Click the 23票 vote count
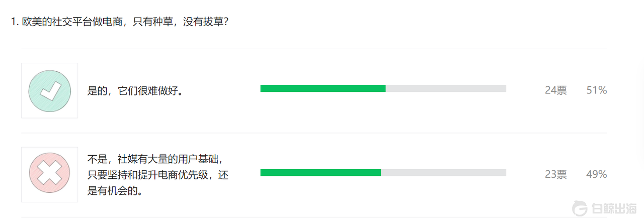Screen dimensions: 644x224 [555, 175]
